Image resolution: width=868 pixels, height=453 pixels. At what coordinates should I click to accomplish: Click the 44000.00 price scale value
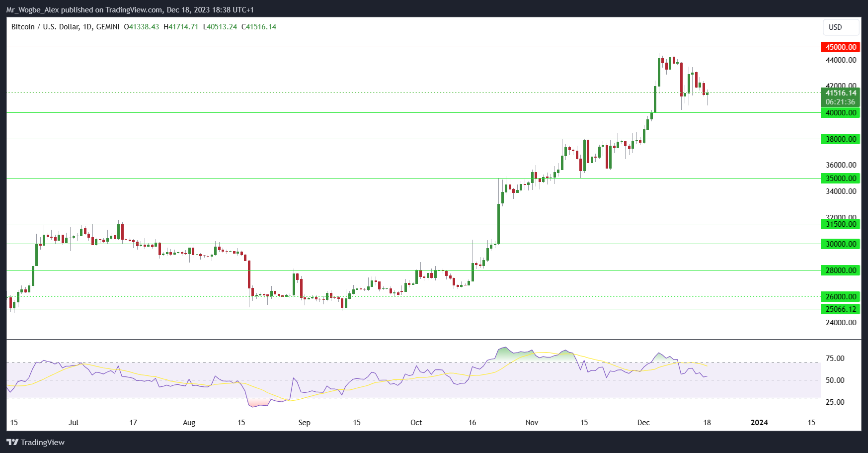[841, 60]
